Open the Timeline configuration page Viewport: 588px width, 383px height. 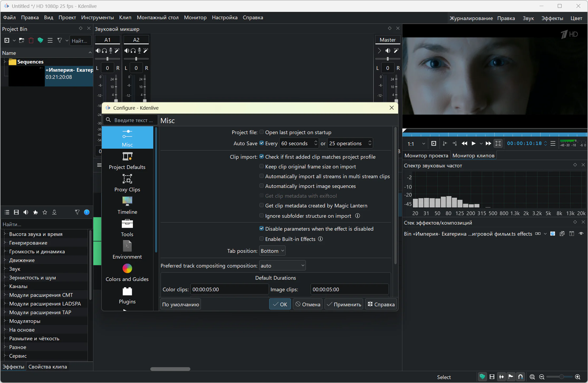[x=127, y=205]
